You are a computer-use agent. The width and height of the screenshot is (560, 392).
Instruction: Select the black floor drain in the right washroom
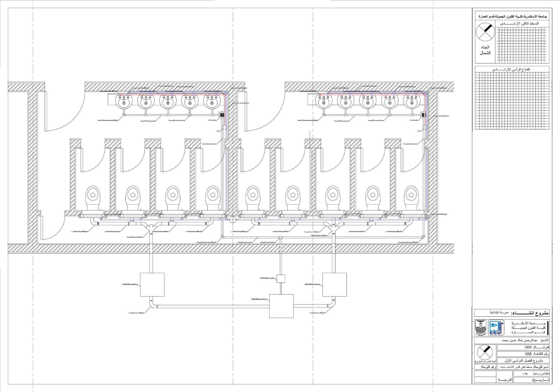[x=423, y=115]
